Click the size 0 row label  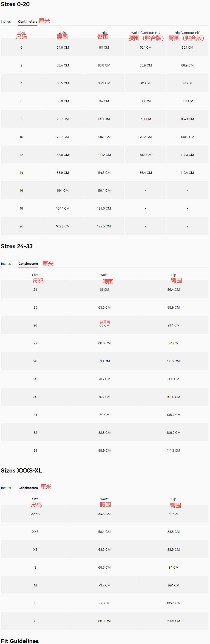click(x=21, y=47)
